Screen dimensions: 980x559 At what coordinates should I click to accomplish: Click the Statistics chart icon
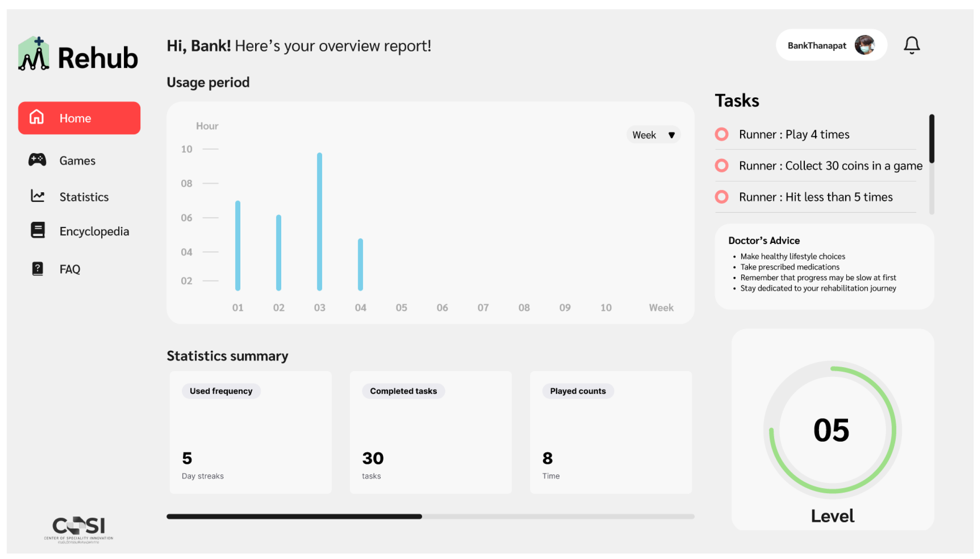click(x=38, y=196)
